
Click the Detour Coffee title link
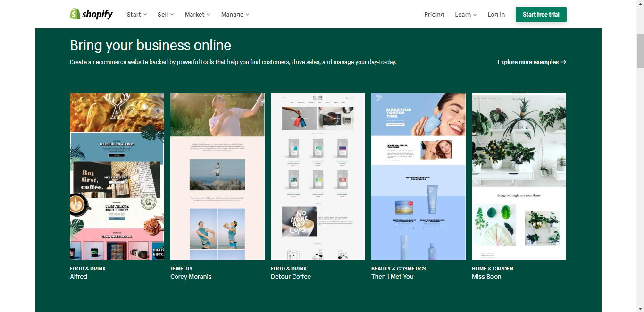[x=291, y=277]
